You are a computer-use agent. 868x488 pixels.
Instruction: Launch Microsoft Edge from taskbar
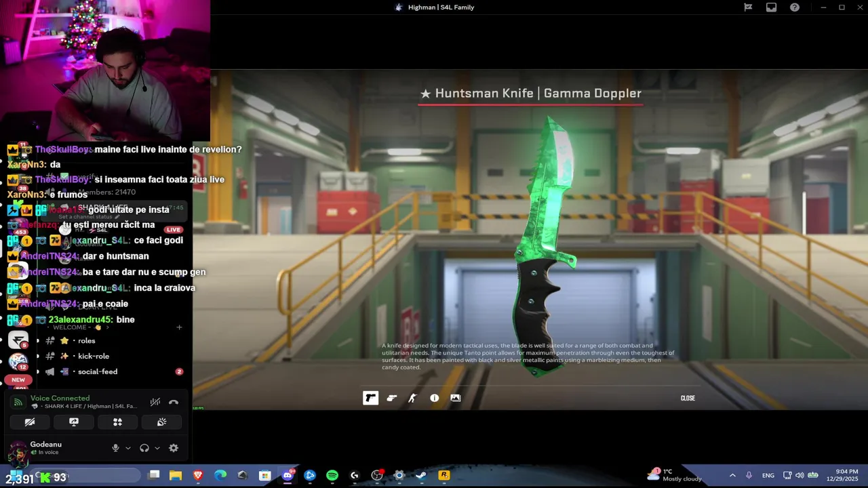220,476
